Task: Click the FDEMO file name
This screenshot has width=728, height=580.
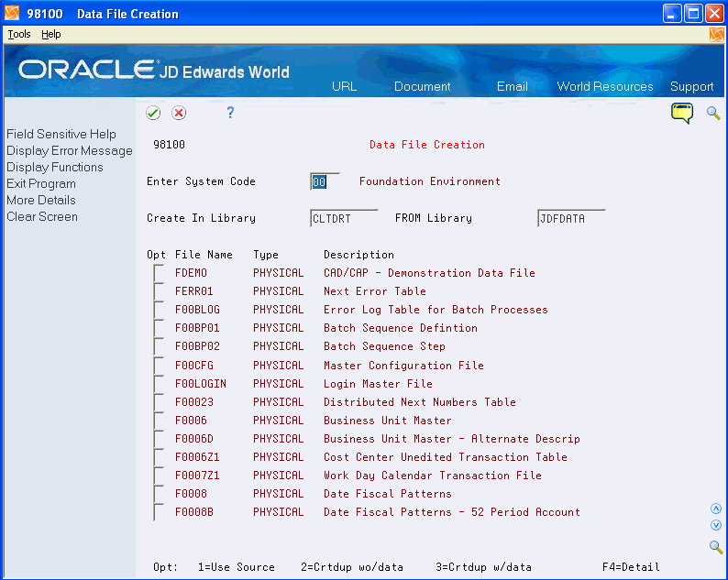Action: tap(191, 273)
